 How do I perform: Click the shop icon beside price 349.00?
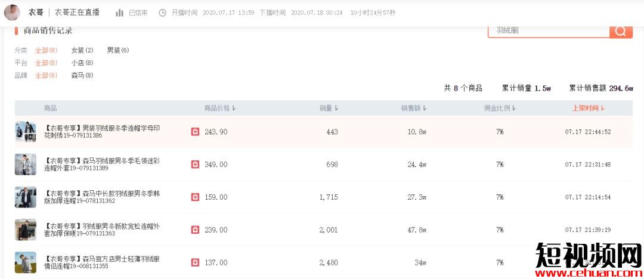(195, 165)
